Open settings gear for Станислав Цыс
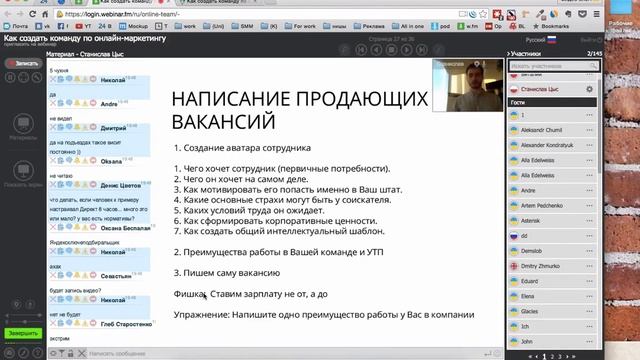Viewport: 640px width, 360px height. click(x=589, y=89)
